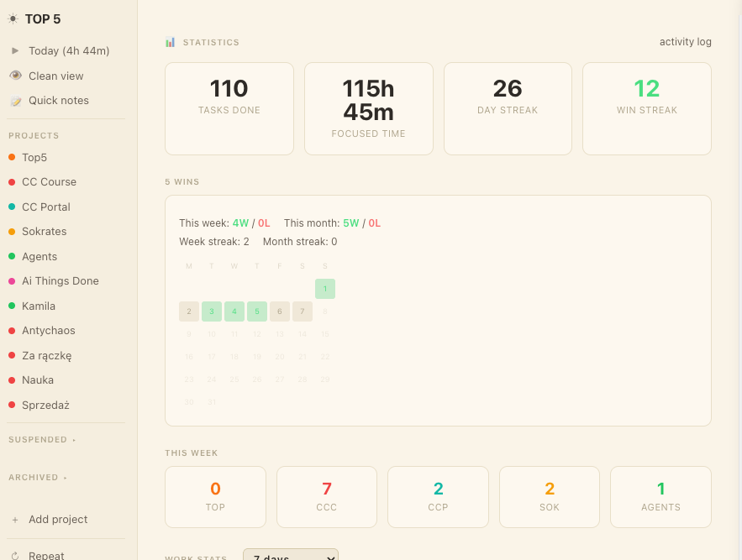Viewport: 742px width, 560px height.
Task: Toggle Clean view with the eye icon
Action: [x=15, y=76]
